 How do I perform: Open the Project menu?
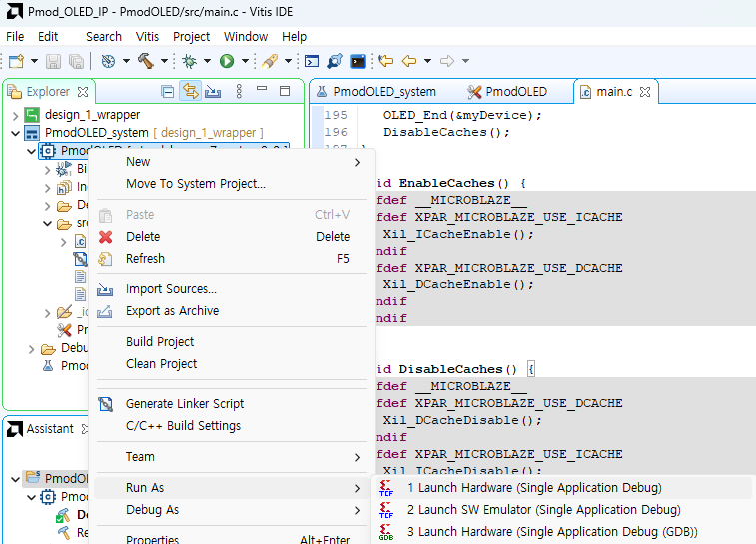coord(192,37)
